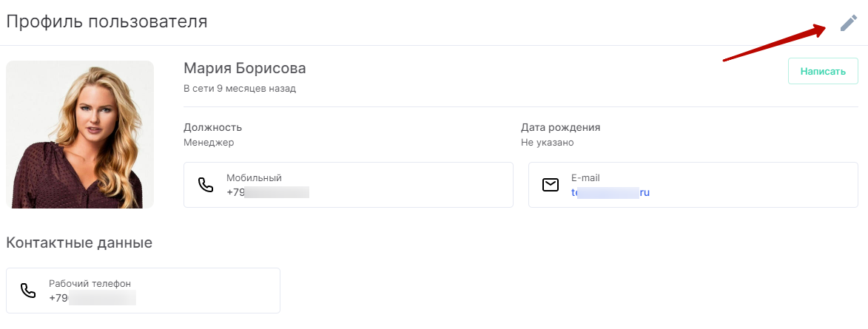Open the blue e-mail address link

point(610,192)
